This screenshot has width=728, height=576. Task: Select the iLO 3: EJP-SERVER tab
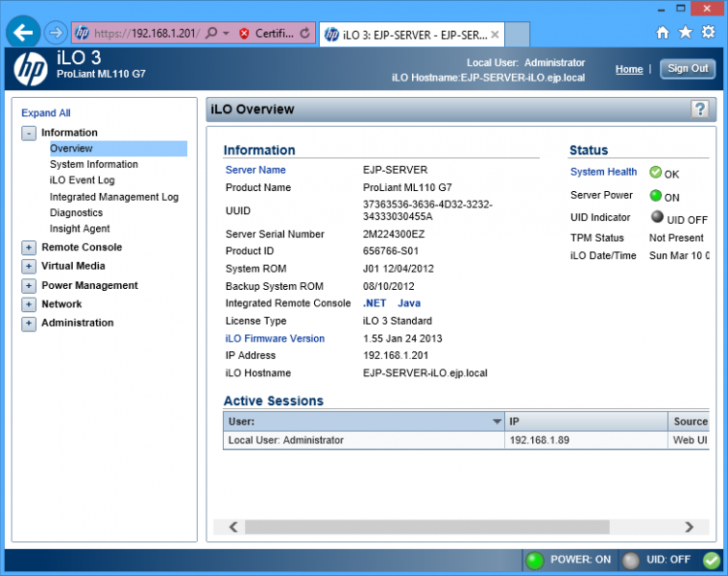tap(411, 35)
